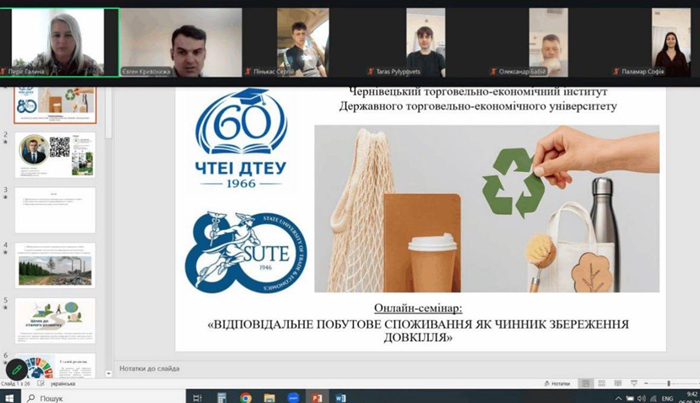The width and height of the screenshot is (700, 403).
Task: Switch to Reading view icon
Action: coord(618,383)
